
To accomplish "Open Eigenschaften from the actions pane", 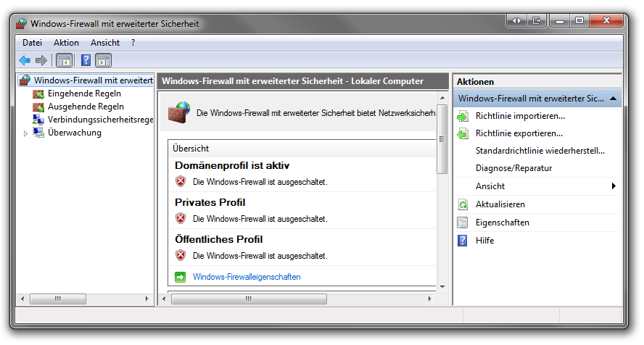I will click(x=502, y=223).
